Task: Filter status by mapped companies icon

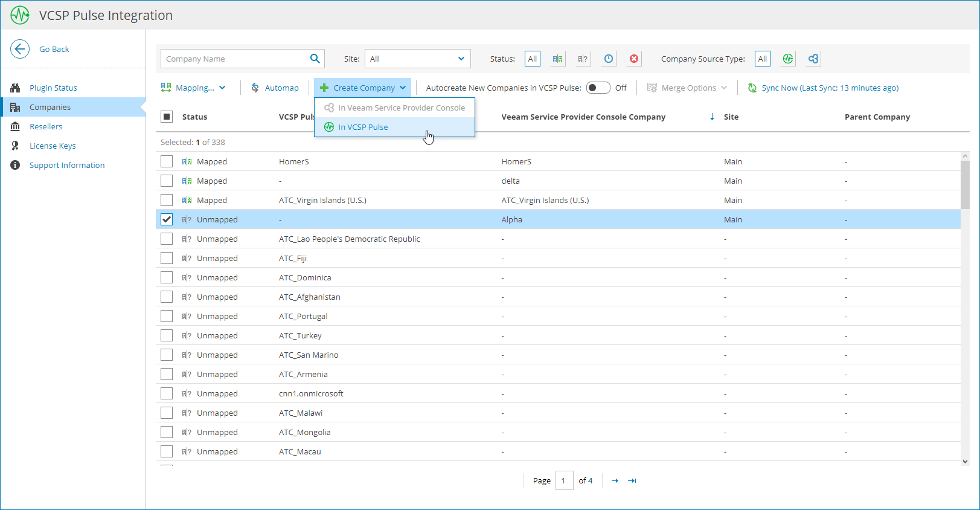Action: click(557, 59)
